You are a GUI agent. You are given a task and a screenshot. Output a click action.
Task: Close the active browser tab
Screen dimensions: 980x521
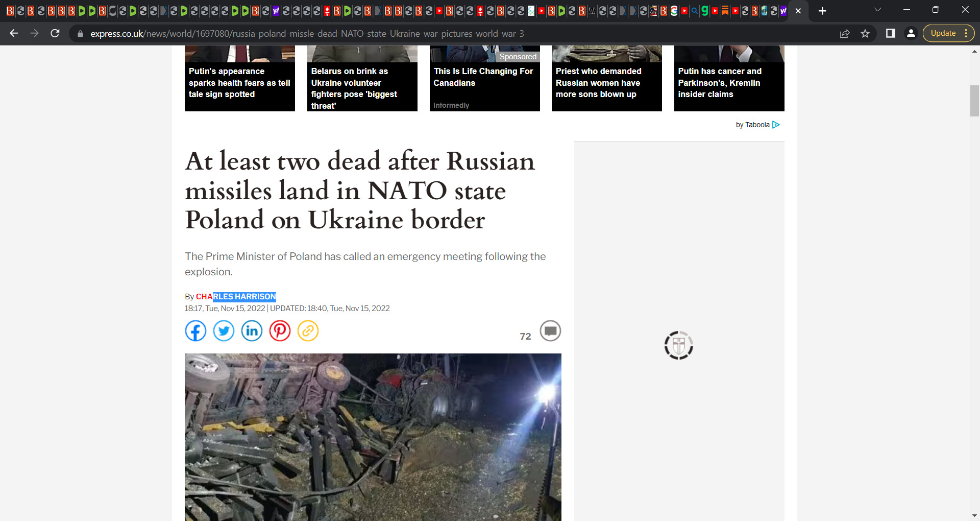click(x=798, y=11)
